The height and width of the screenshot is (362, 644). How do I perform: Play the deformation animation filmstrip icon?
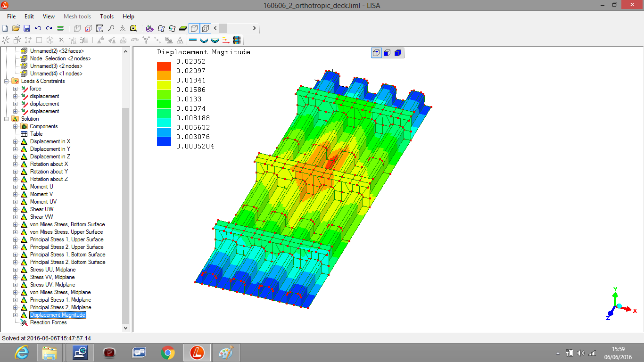(x=236, y=41)
